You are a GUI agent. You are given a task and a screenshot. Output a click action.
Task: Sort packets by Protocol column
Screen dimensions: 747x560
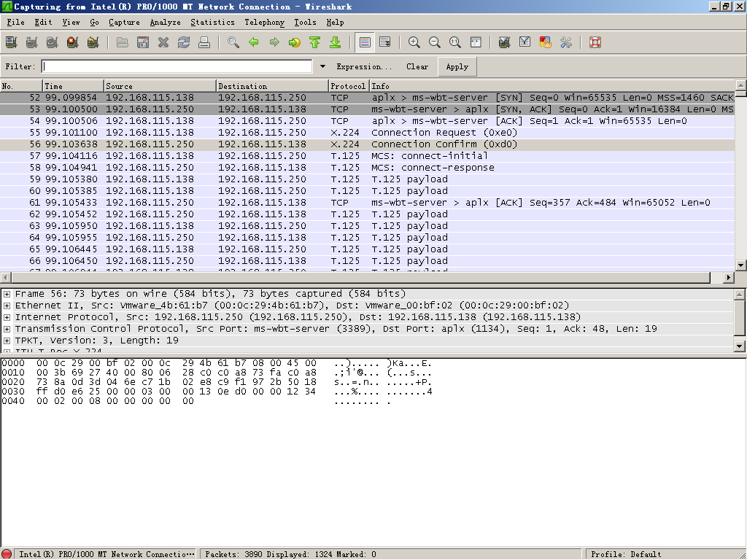tap(349, 86)
